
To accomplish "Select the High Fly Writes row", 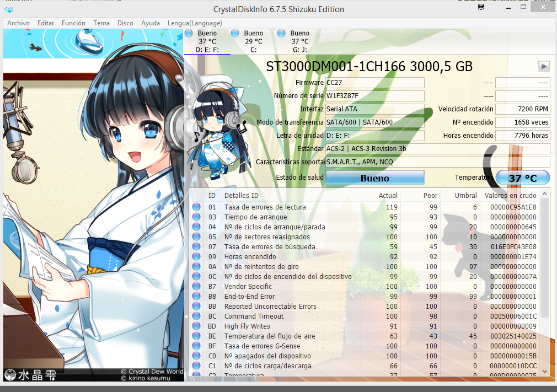I will coord(365,326).
